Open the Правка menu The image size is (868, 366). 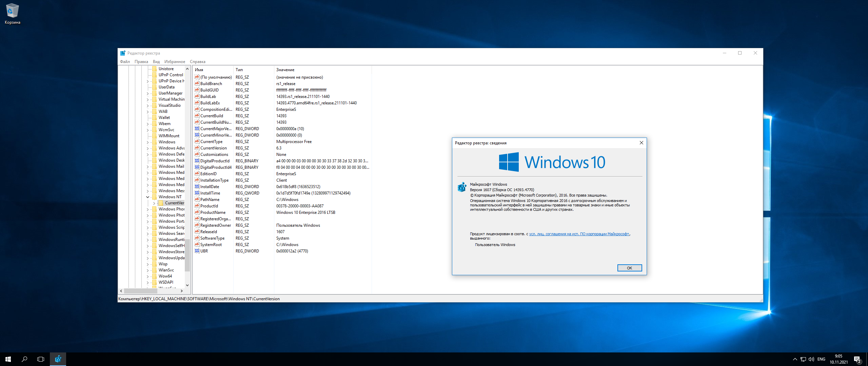pyautogui.click(x=141, y=62)
